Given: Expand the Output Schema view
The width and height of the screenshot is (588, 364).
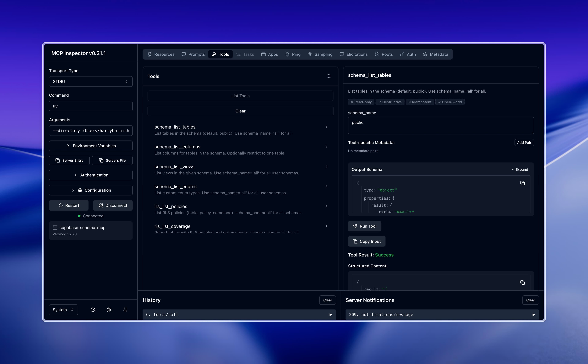Looking at the screenshot, I should [x=520, y=170].
